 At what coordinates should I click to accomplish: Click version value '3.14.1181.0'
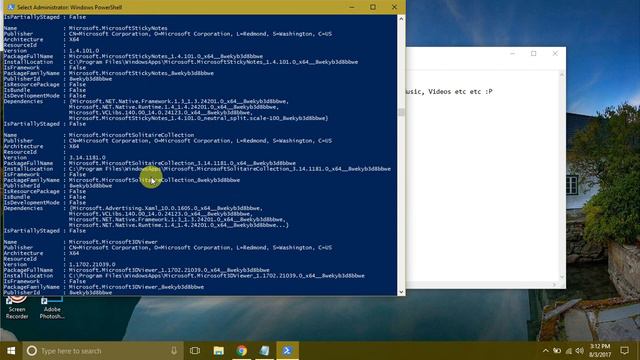coord(87,158)
